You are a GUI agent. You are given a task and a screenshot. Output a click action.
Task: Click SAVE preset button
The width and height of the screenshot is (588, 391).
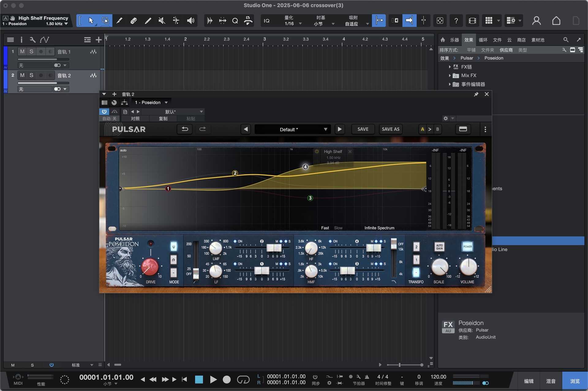click(363, 129)
